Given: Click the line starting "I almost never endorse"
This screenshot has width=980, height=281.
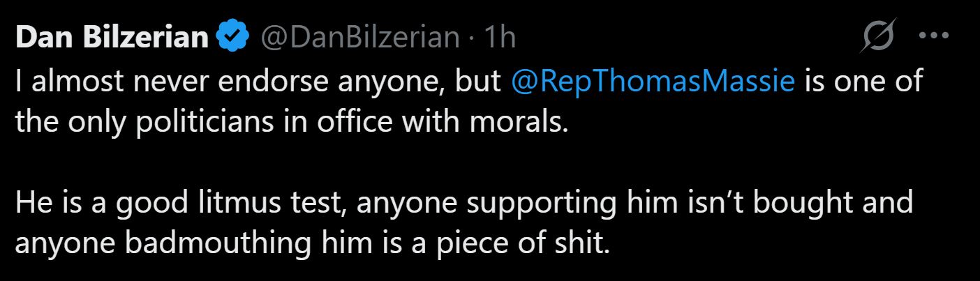Looking at the screenshot, I should [x=258, y=83].
